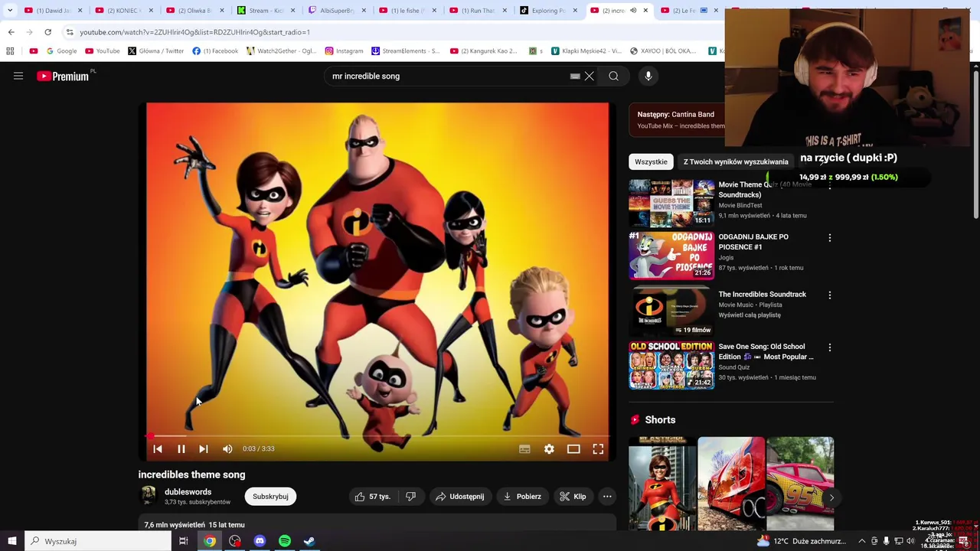Open on-screen keyboard icon in search box

tap(575, 77)
